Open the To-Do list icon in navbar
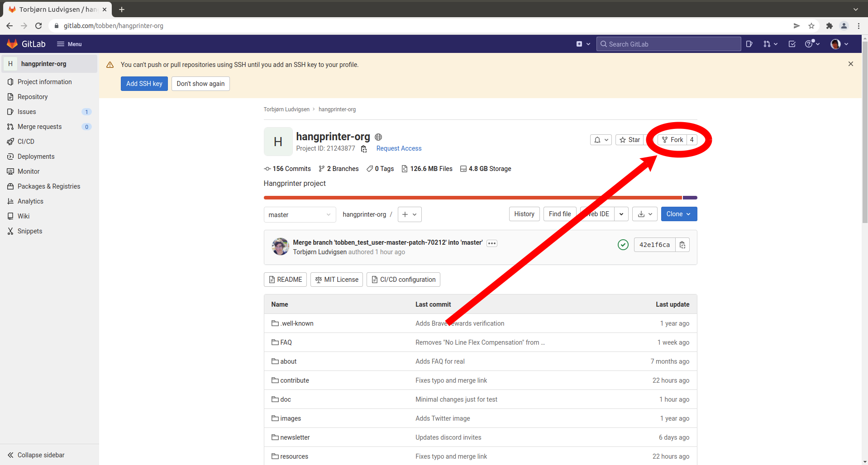 tap(792, 44)
